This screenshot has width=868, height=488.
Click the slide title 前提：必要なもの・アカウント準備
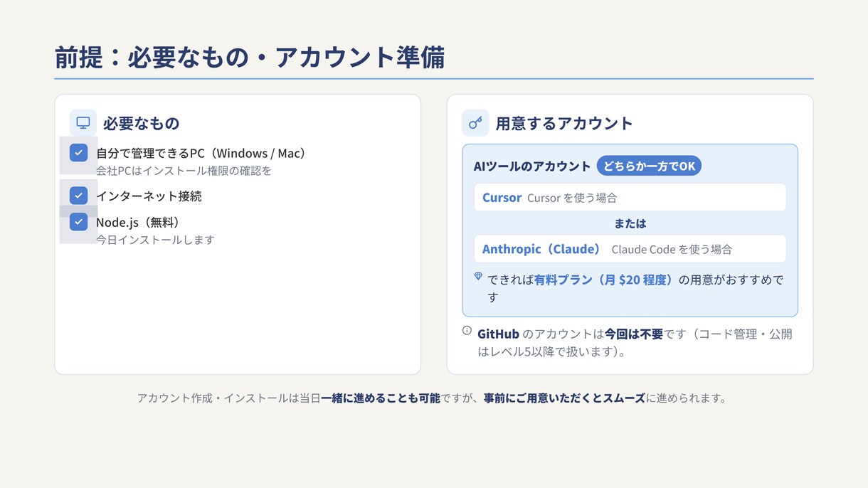(x=250, y=58)
